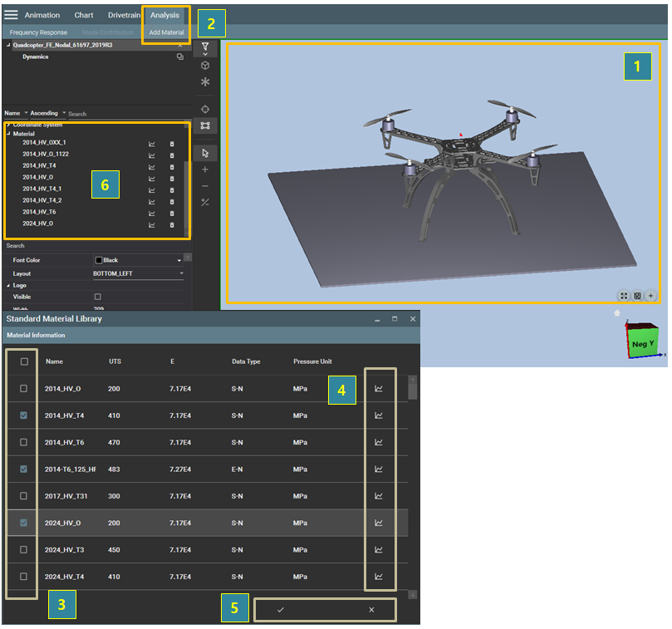Check the 2014_HV_O material checkbox
Viewport: 672px width, 629px height.
coord(24,389)
